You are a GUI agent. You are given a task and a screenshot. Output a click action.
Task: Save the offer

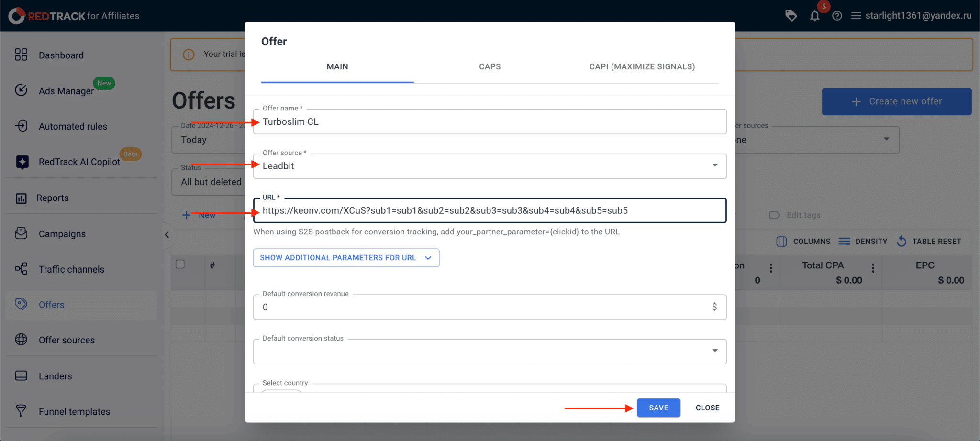[658, 408]
